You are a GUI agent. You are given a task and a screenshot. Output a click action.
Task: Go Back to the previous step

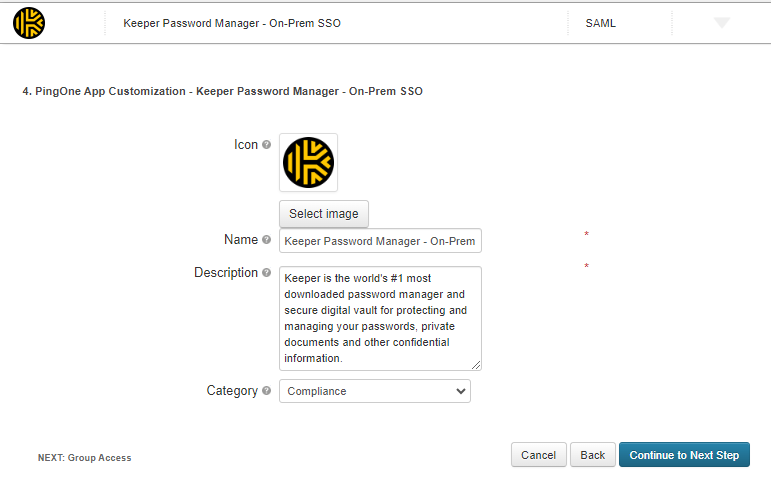click(x=593, y=455)
